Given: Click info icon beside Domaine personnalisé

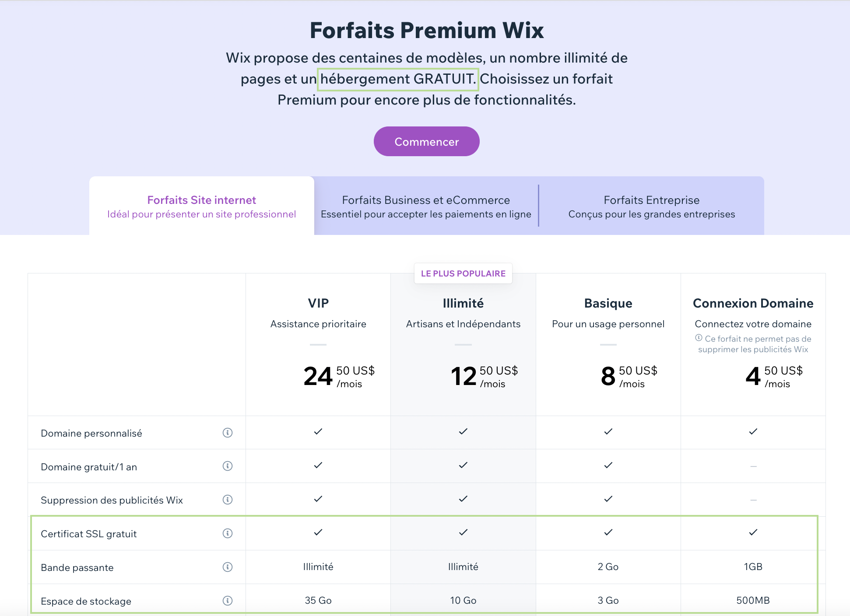Looking at the screenshot, I should [227, 433].
